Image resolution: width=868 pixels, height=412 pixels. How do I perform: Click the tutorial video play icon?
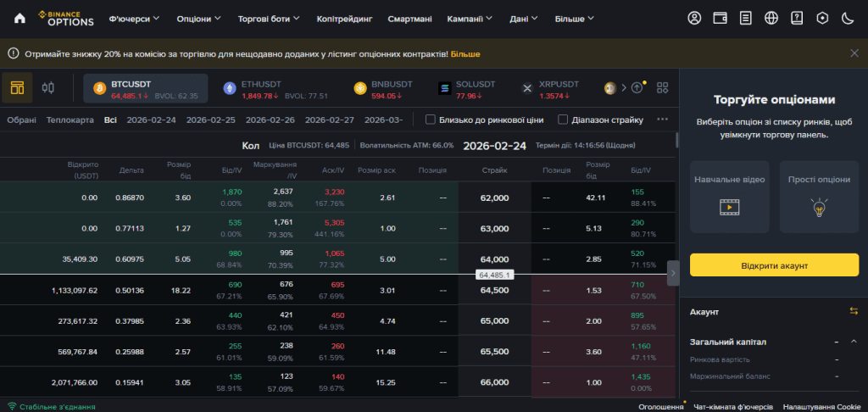(729, 207)
